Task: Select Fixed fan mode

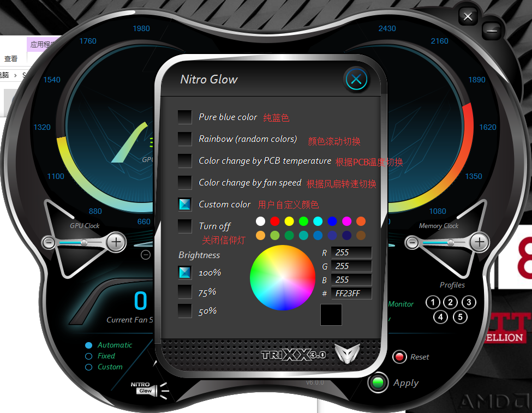Action: [x=89, y=356]
